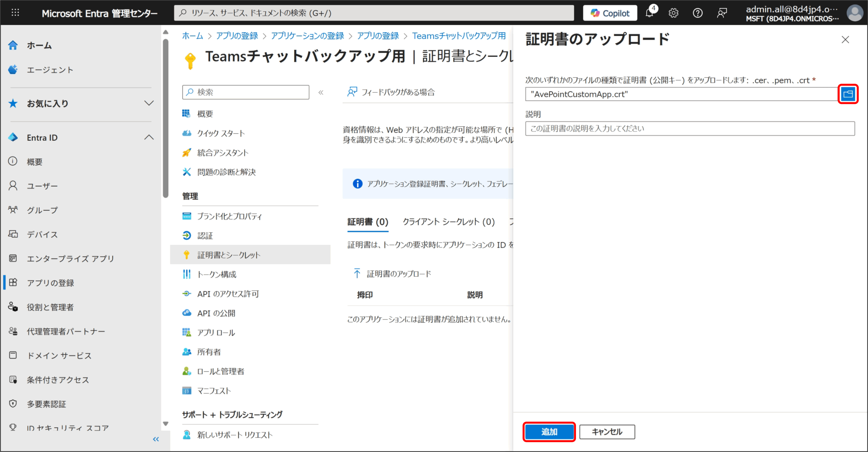The height and width of the screenshot is (452, 868).
Task: Click the feedback person icon in header
Action: tap(722, 13)
